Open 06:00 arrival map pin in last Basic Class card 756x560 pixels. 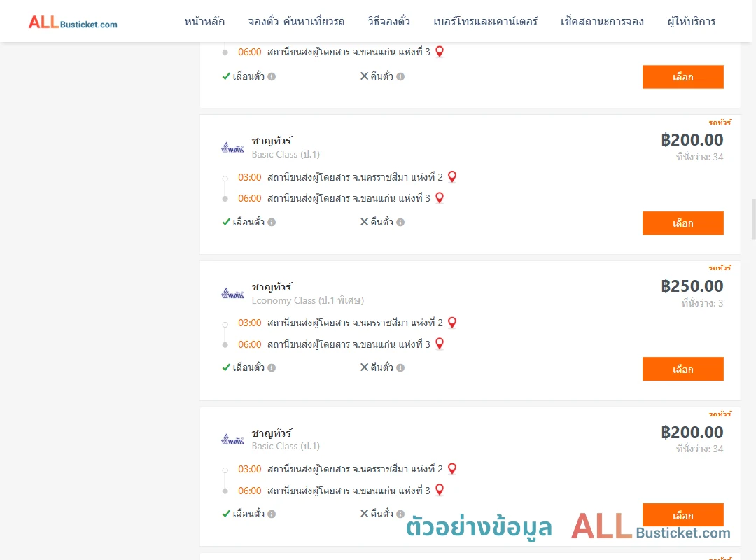coord(440,490)
